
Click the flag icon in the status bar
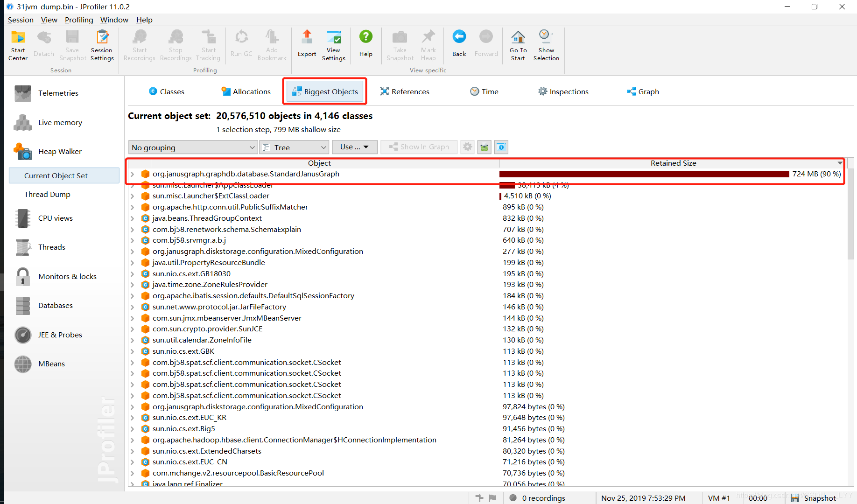492,498
